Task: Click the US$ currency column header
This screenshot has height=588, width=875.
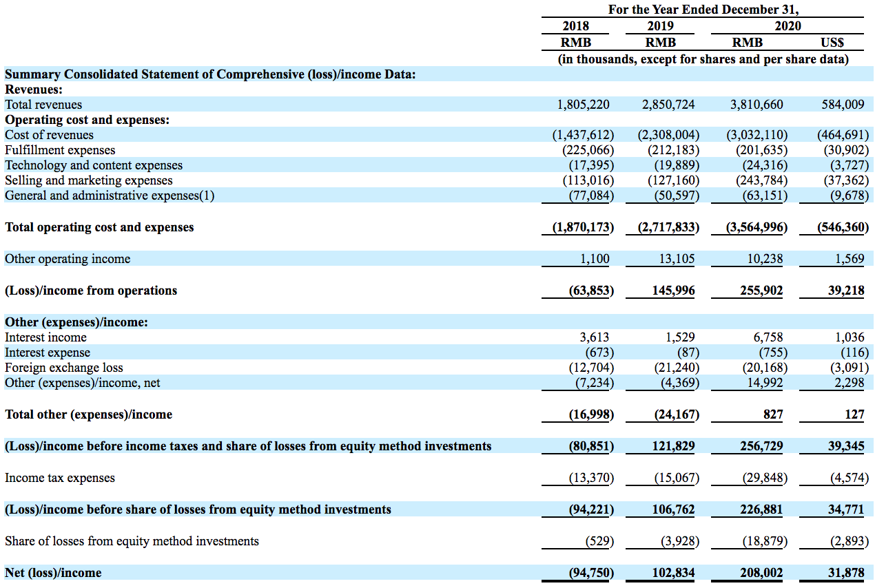Action: (832, 43)
